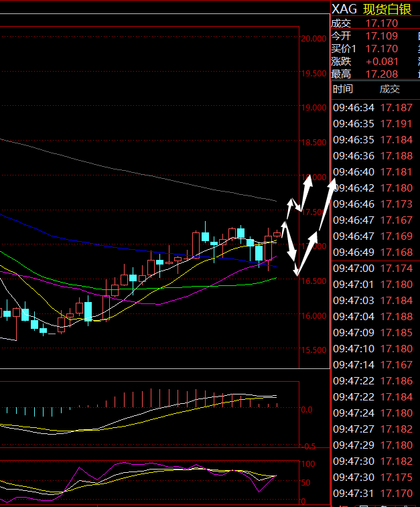Select the 09:47:27 tick row

coord(373,429)
